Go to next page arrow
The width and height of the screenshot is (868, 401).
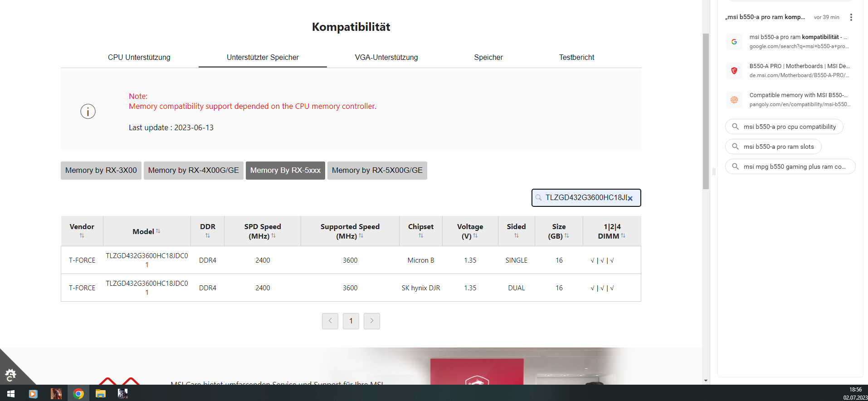pyautogui.click(x=372, y=321)
